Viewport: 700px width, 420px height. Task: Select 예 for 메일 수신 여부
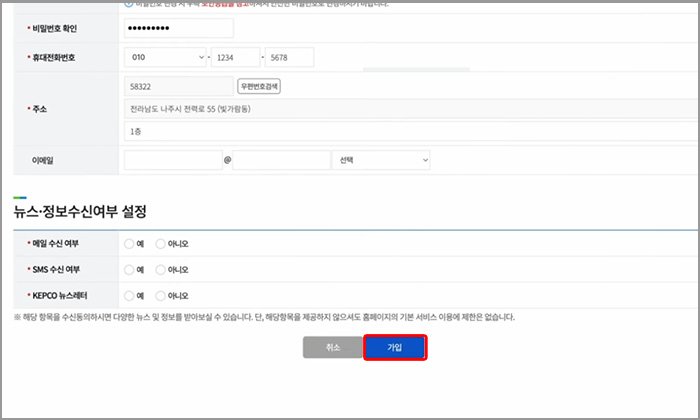[129, 244]
